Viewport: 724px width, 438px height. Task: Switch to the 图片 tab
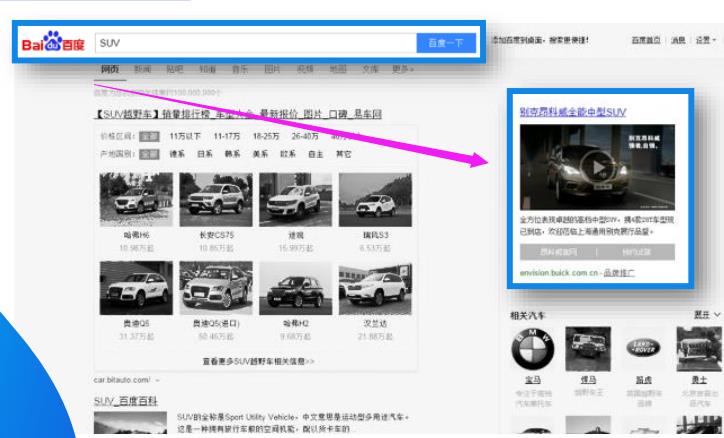point(272,69)
